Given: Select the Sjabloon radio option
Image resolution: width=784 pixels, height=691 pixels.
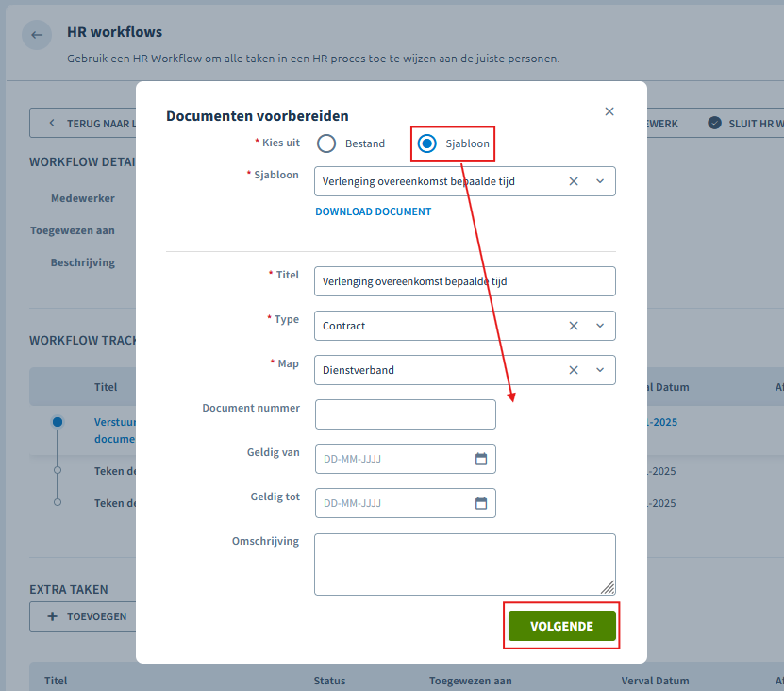Looking at the screenshot, I should (427, 143).
